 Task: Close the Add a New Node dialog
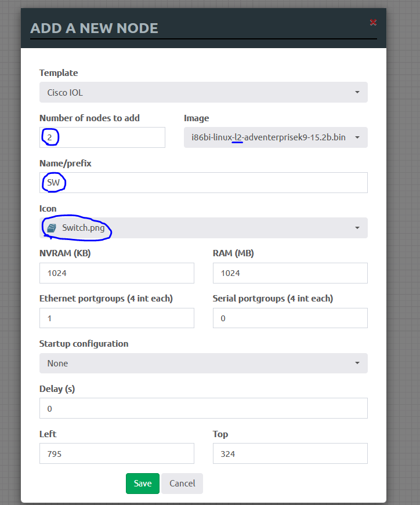tap(373, 22)
